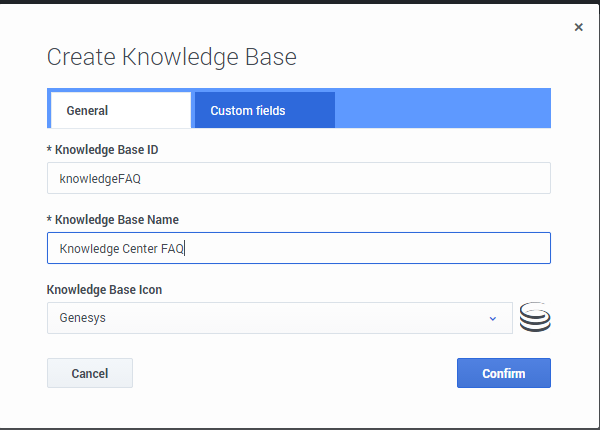600x430 pixels.
Task: Confirm the knowledge base creation
Action: point(503,373)
